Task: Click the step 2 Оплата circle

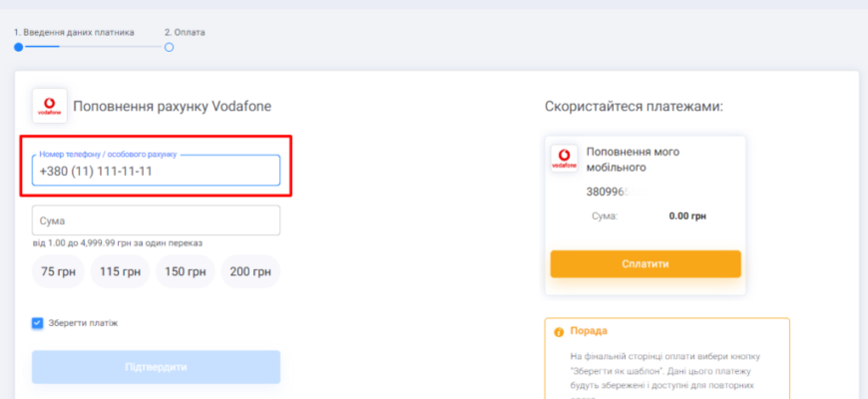Action: pos(169,47)
